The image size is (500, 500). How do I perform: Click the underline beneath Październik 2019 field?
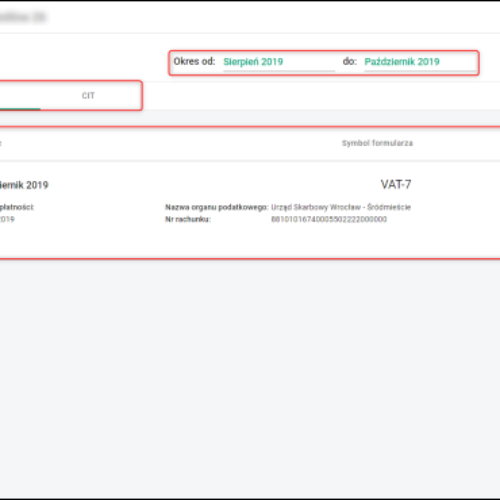420,71
